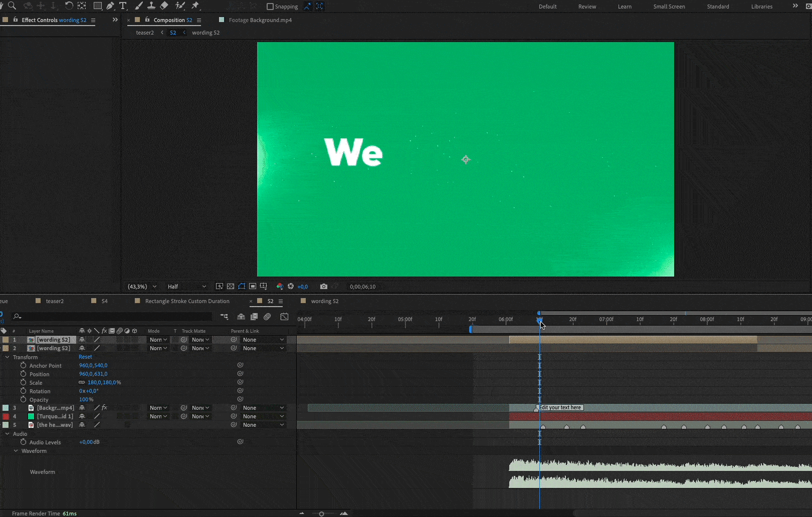The width and height of the screenshot is (812, 517).
Task: Toggle the lock on Effect Controls panel
Action: click(x=16, y=20)
